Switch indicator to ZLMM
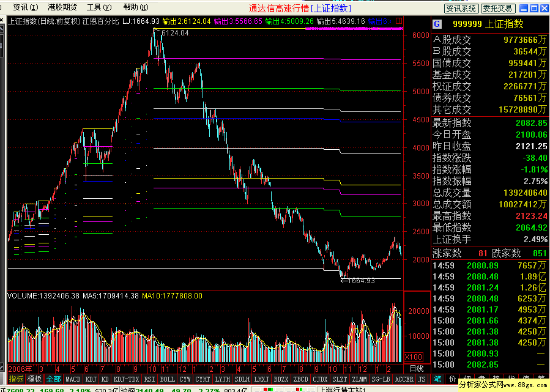550x392 pixels. 359,379
